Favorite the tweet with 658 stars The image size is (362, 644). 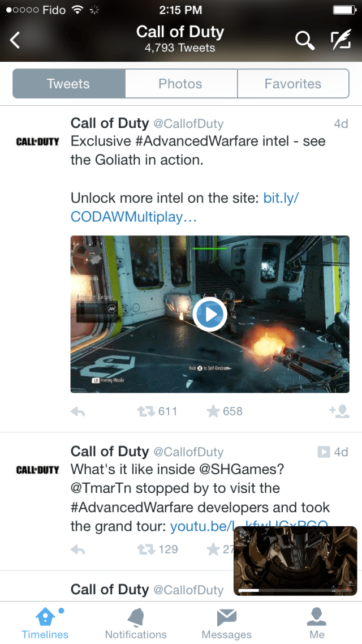pyautogui.click(x=213, y=411)
